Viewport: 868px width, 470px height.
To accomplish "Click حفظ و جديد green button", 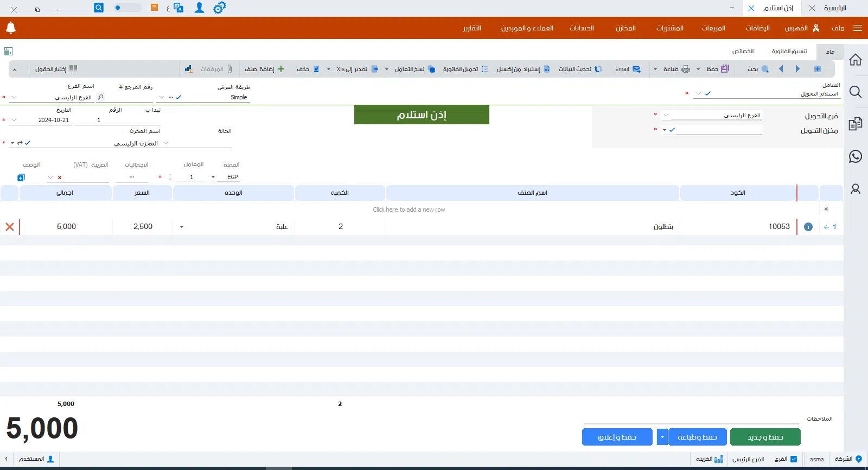I will pos(765,437).
